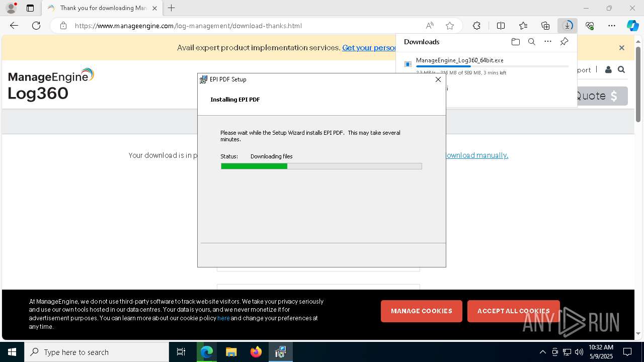The height and width of the screenshot is (362, 644).
Task: Pin the Downloads panel
Action: tap(564, 42)
